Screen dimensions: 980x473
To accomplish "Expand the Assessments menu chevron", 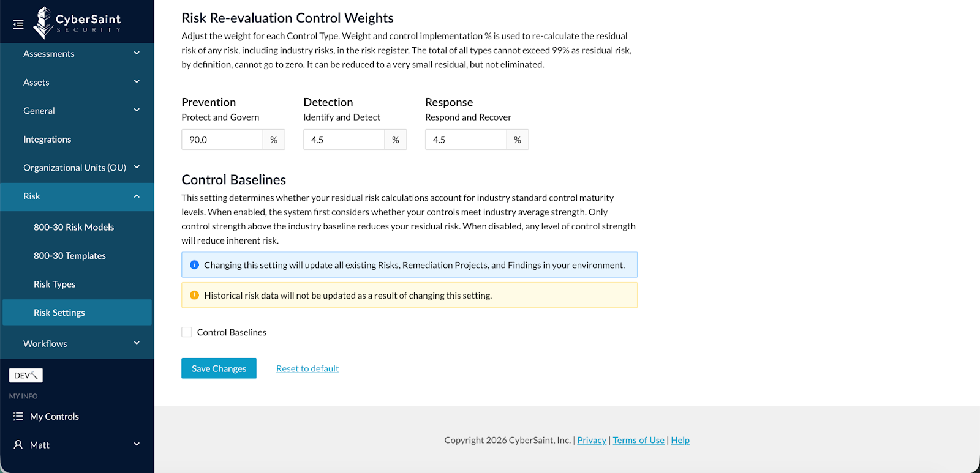I will 137,53.
